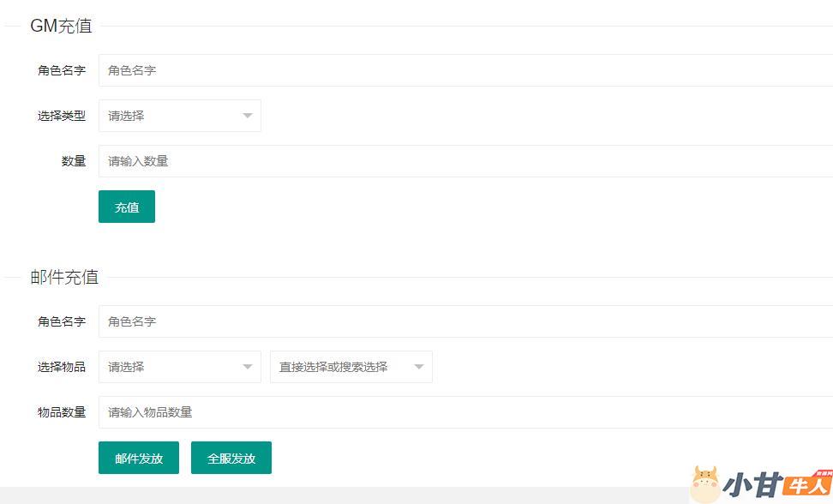The height and width of the screenshot is (504, 833).
Task: Click the 邮件发放 button
Action: 139,458
